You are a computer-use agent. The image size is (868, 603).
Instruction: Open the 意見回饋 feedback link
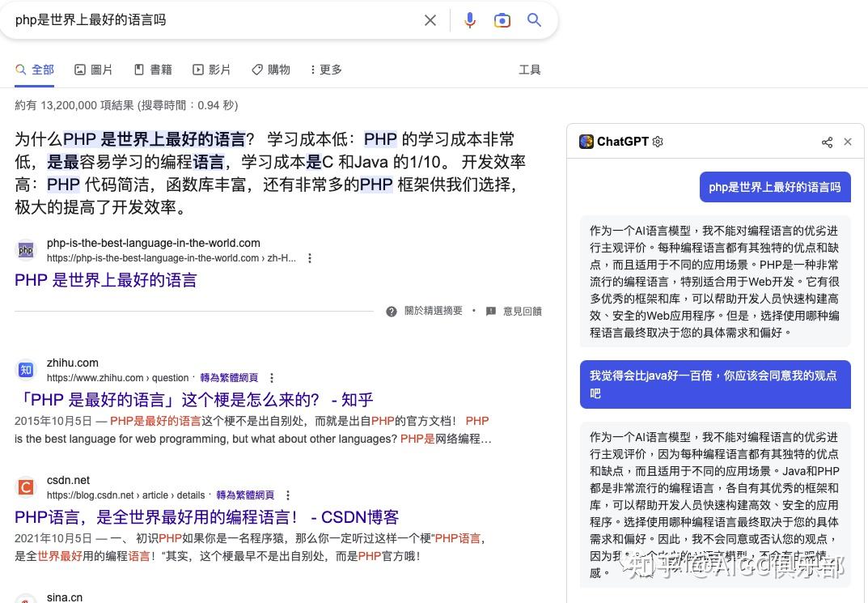click(522, 311)
